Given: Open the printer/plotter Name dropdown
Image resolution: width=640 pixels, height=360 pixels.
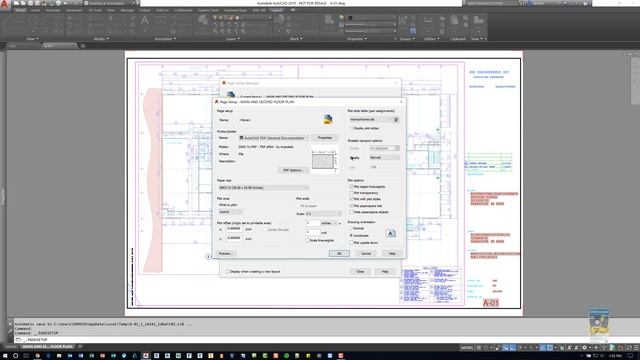Looking at the screenshot, I should [273, 138].
